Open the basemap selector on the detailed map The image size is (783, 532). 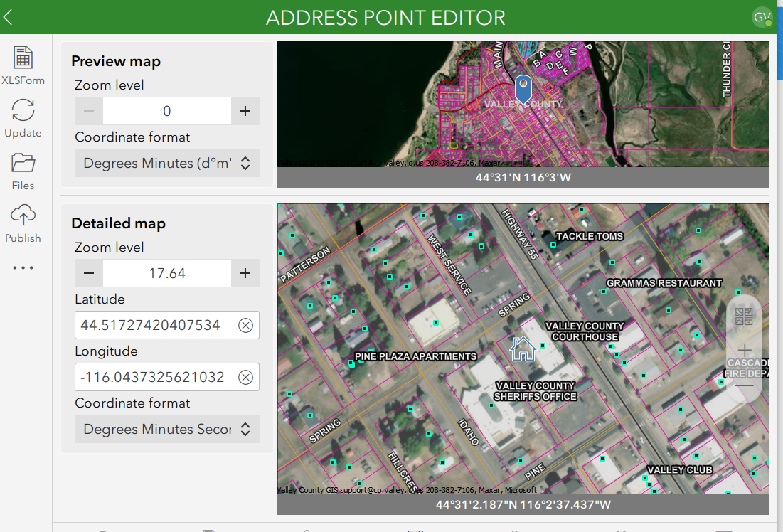[742, 316]
